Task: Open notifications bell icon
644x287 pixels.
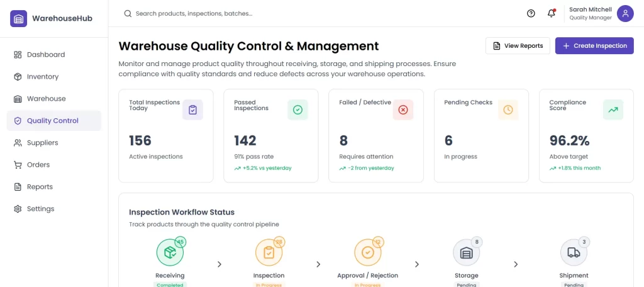Action: (x=552, y=14)
